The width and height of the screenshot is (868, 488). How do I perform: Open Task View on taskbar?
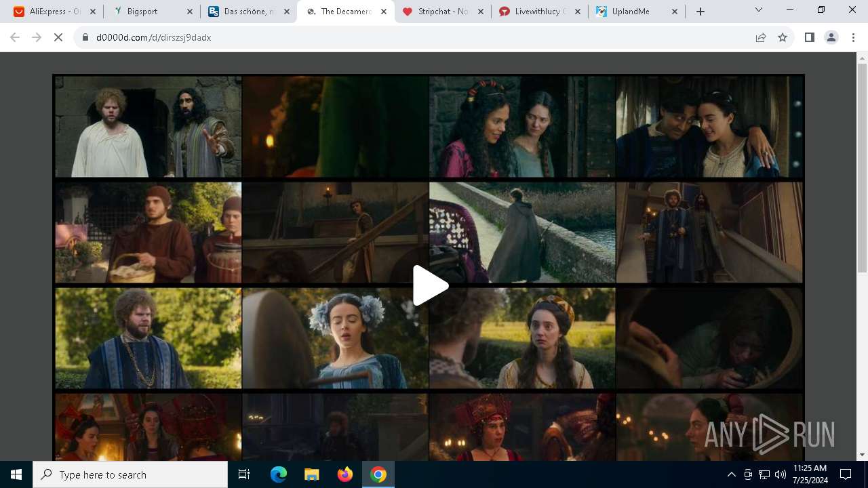pyautogui.click(x=244, y=474)
